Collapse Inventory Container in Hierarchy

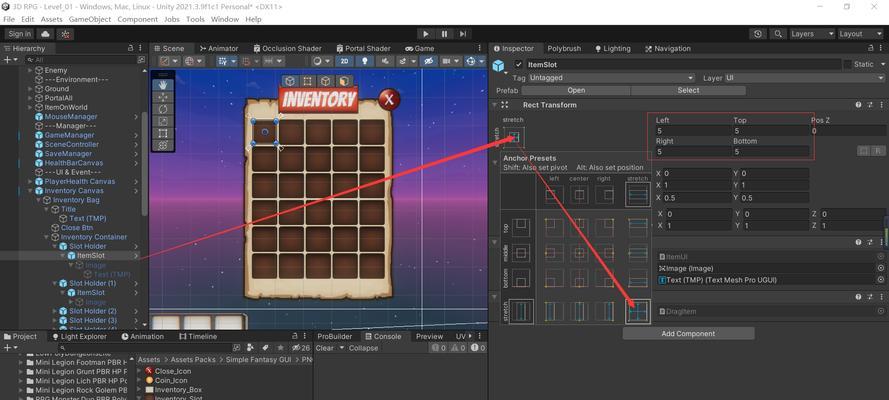(46, 237)
